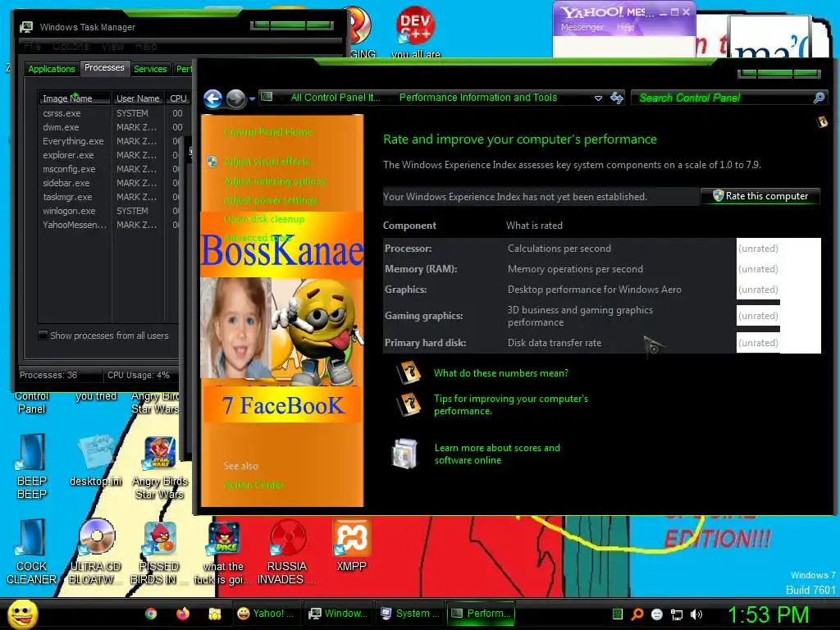Select the PISSED BIRDS IN... desktop icon
Viewport: 840px width, 630px height.
click(159, 552)
